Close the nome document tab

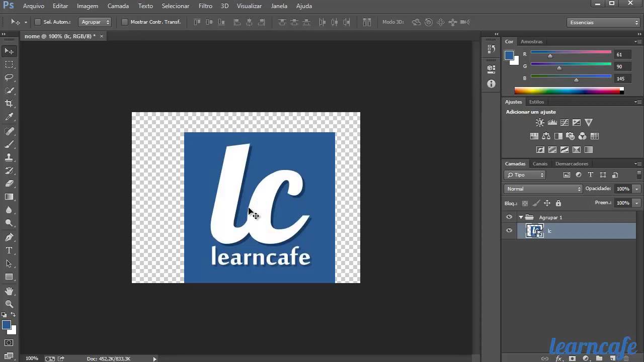click(x=101, y=36)
